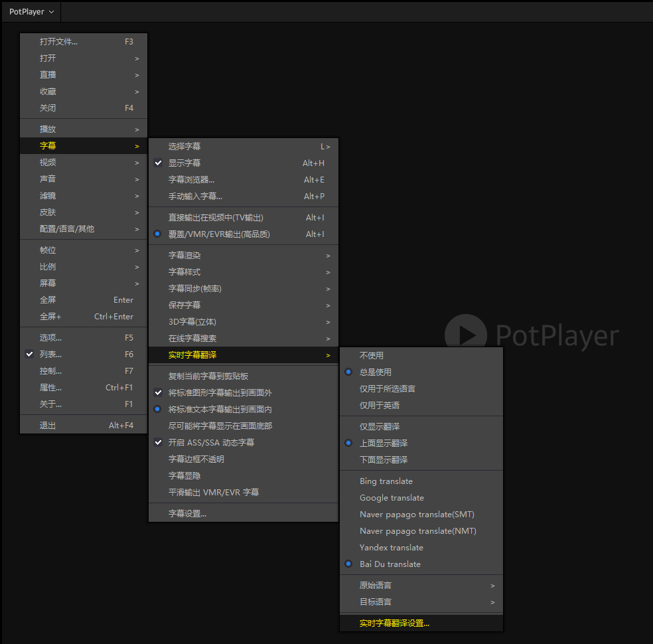Choose 关闭 from the main menu
Viewport: 653px width, 644px height.
click(84, 108)
